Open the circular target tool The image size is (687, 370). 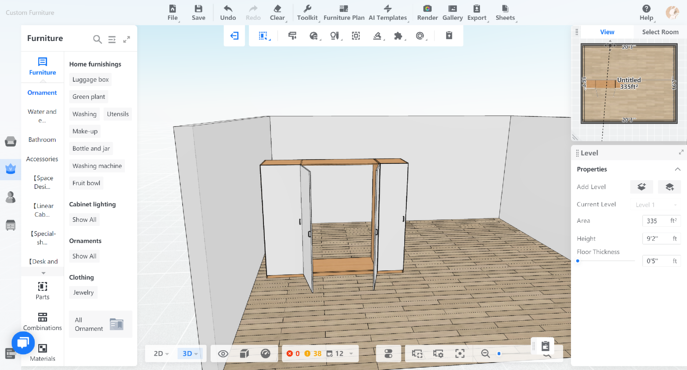point(420,36)
